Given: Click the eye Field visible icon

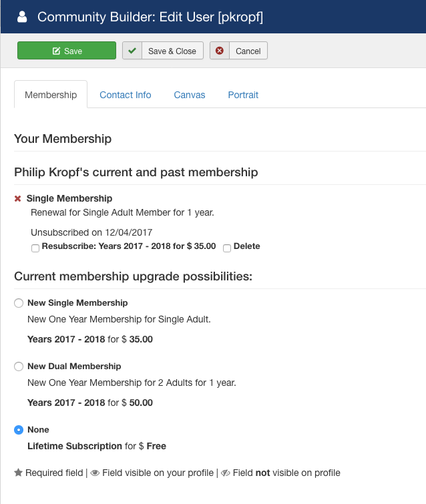Looking at the screenshot, I should pos(95,473).
